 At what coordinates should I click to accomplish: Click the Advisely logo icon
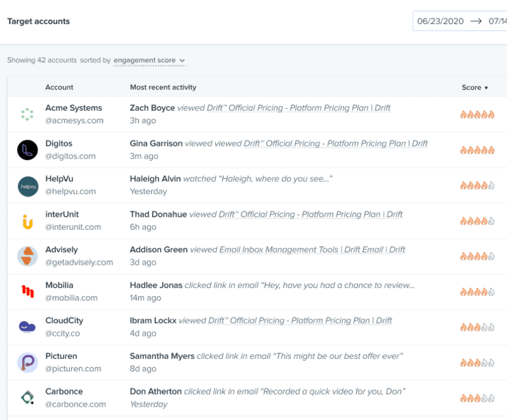click(27, 256)
